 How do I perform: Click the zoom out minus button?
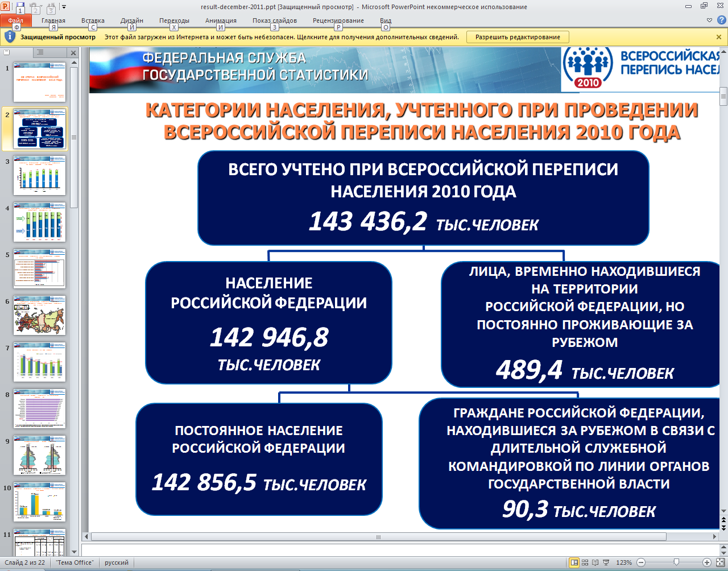click(641, 562)
